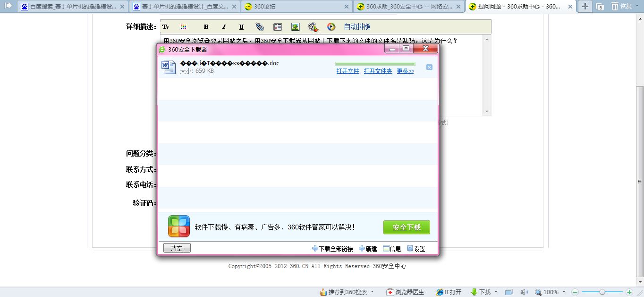644x297 pixels.
Task: Click the 恢复 trash restore button
Action: click(622, 6)
